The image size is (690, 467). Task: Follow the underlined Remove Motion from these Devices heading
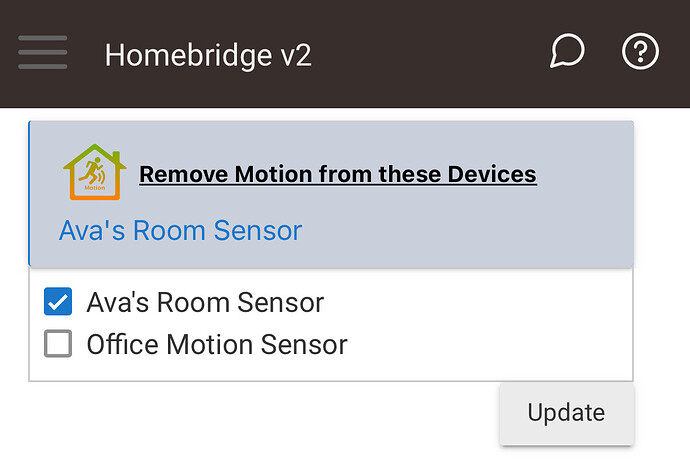coord(338,174)
